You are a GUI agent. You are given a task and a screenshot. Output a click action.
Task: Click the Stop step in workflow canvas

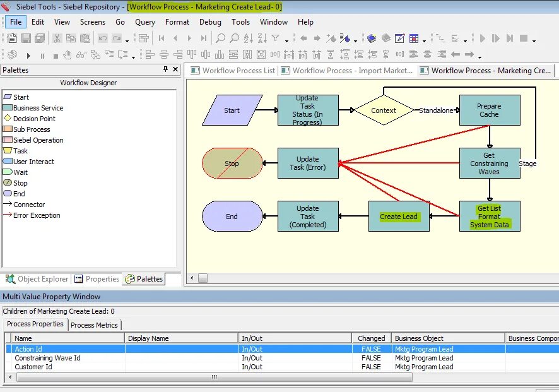(232, 163)
